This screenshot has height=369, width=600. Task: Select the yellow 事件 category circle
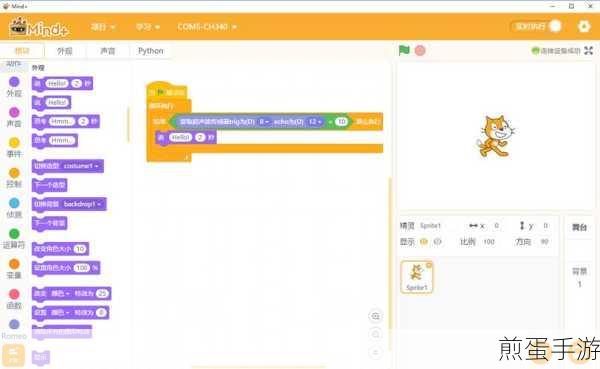tap(14, 143)
